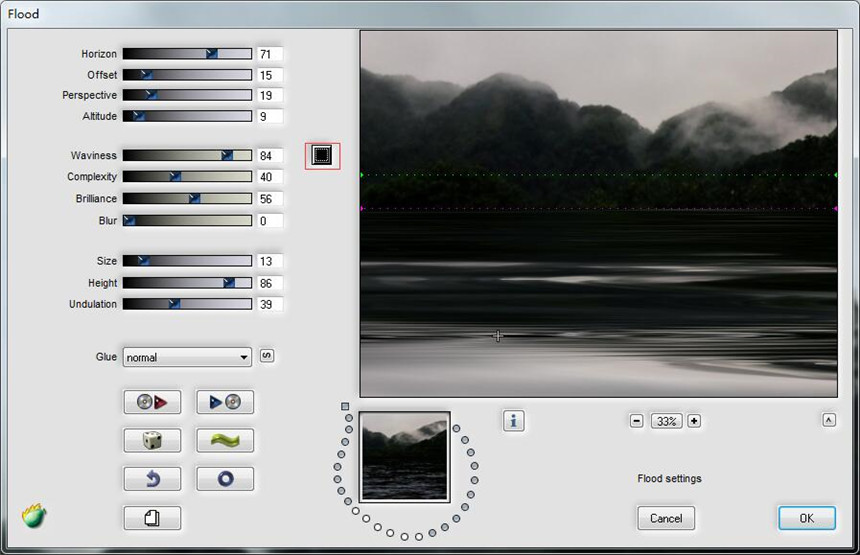Click the Flaming Pear logo icon
Image resolution: width=860 pixels, height=555 pixels.
[35, 516]
